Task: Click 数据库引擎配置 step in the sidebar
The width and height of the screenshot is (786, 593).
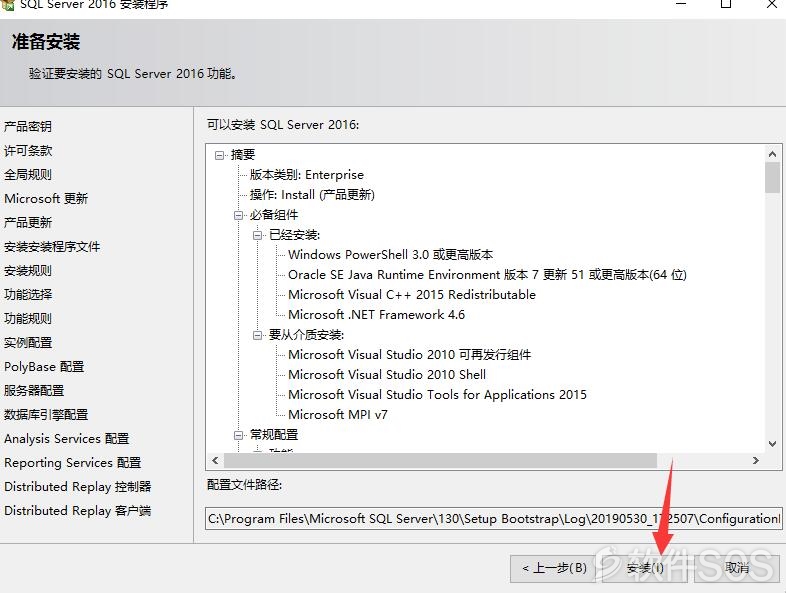Action: 46,415
